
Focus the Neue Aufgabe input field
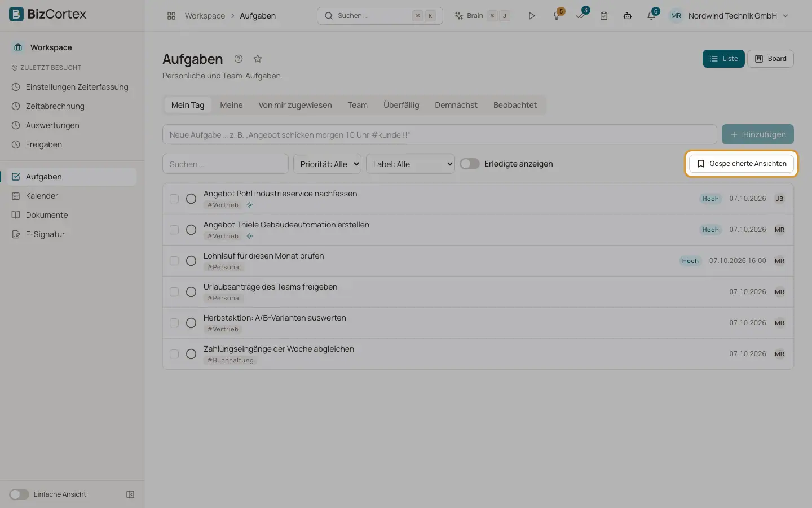[x=440, y=134]
